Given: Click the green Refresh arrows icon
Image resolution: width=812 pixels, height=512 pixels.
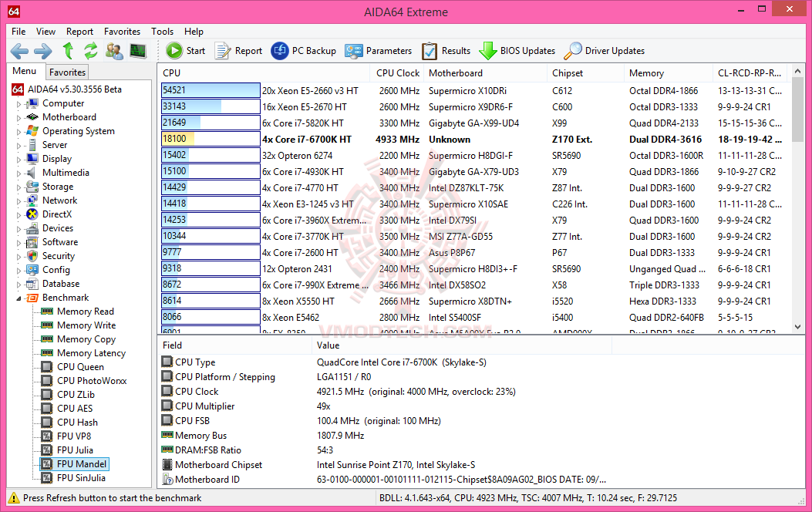Looking at the screenshot, I should 91,51.
